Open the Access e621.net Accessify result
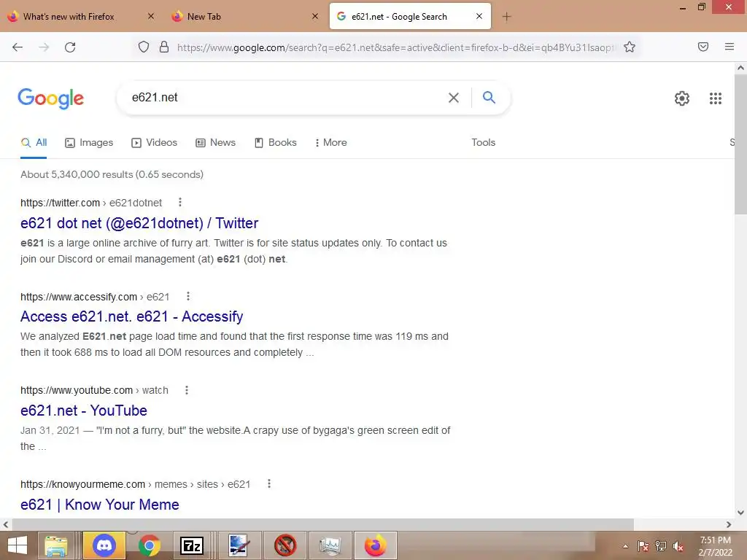Screen dimensions: 747x560 coord(131,316)
